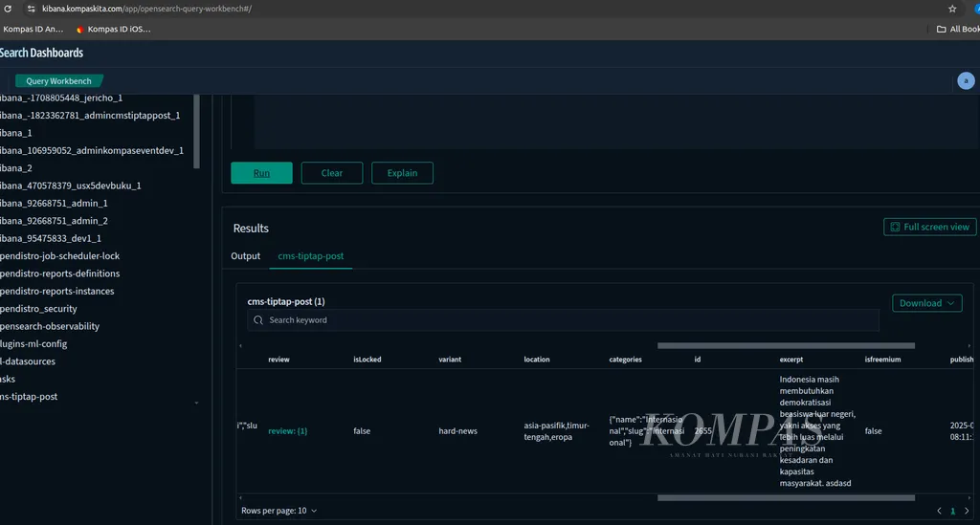Go to previous results page arrow
This screenshot has height=525, width=980.
pos(939,511)
